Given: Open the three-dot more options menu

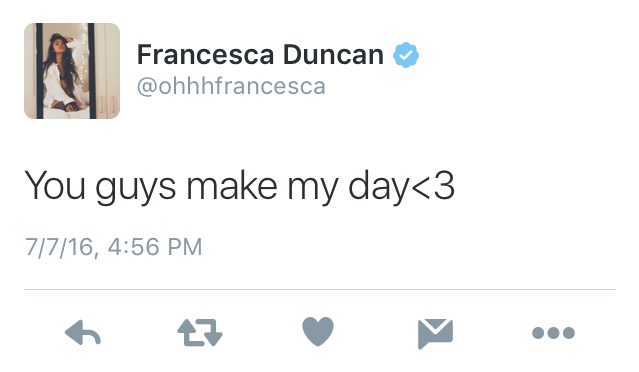Looking at the screenshot, I should [x=553, y=333].
